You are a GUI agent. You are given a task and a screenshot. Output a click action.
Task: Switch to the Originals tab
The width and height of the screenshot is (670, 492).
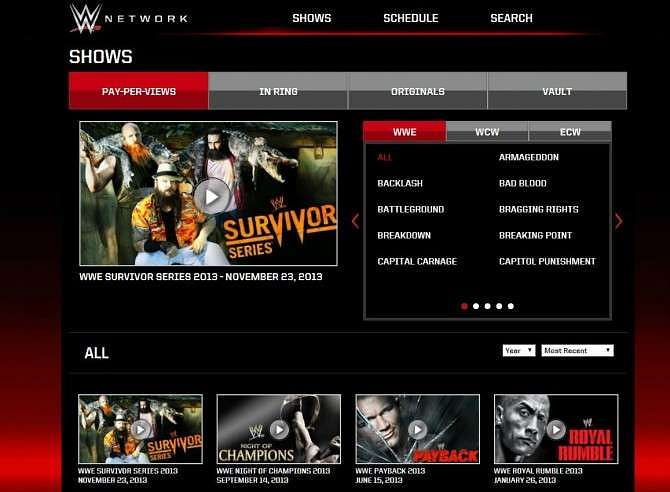pos(417,91)
